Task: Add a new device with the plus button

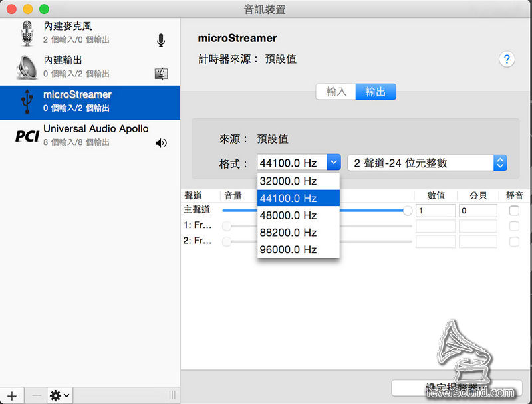Action: click(x=12, y=395)
